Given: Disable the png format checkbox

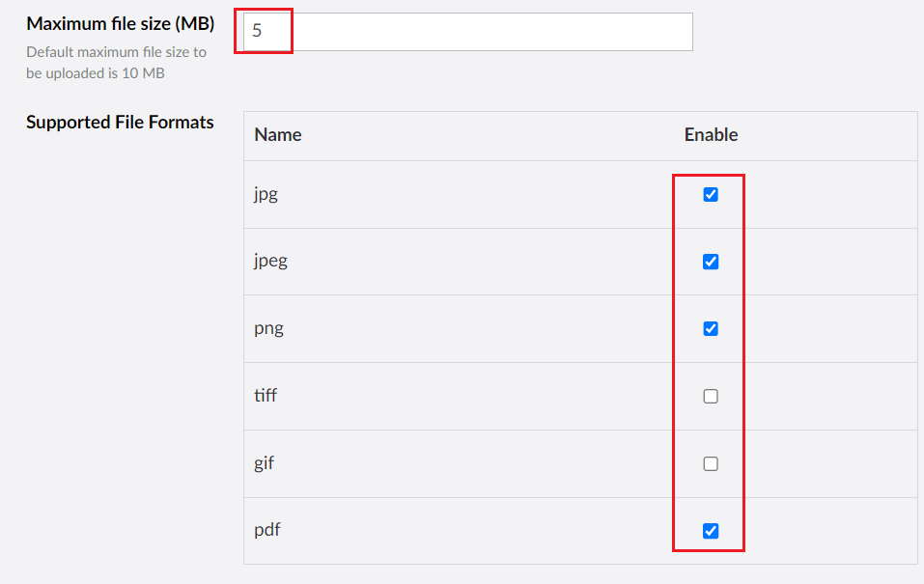Looking at the screenshot, I should coord(711,328).
